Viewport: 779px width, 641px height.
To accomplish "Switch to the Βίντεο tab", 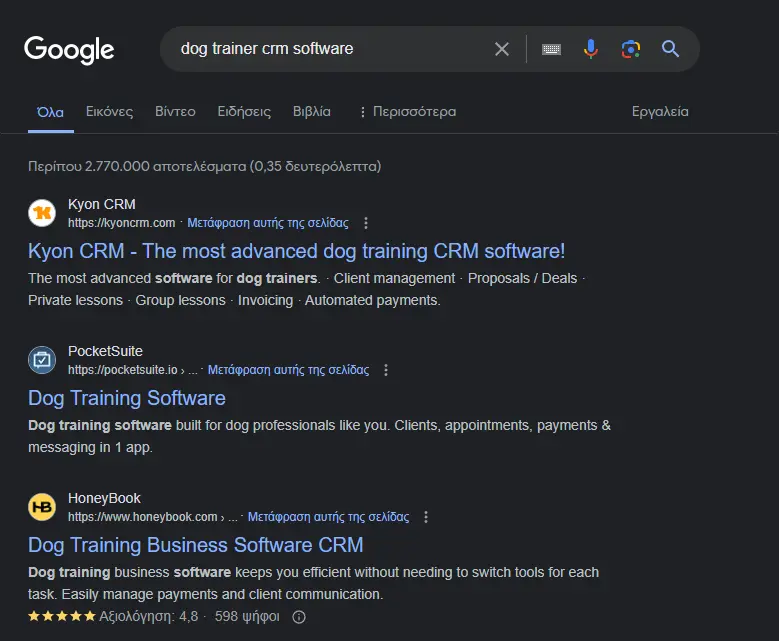I will pos(175,112).
